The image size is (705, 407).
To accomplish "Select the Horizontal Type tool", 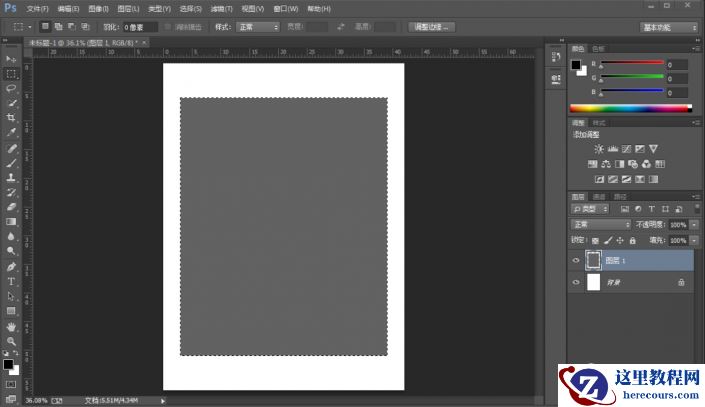I will coord(11,282).
